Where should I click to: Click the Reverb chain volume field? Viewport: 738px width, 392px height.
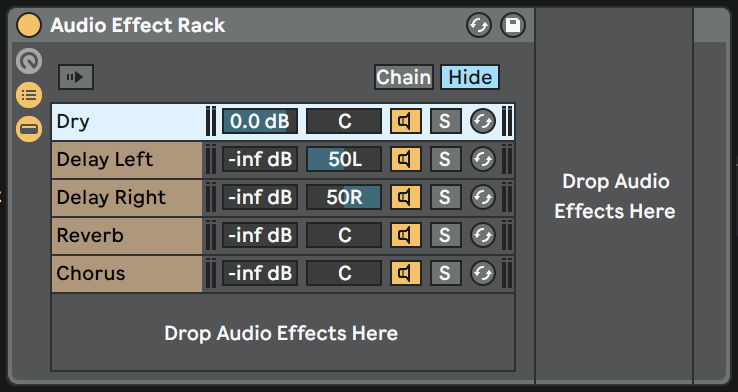point(260,235)
